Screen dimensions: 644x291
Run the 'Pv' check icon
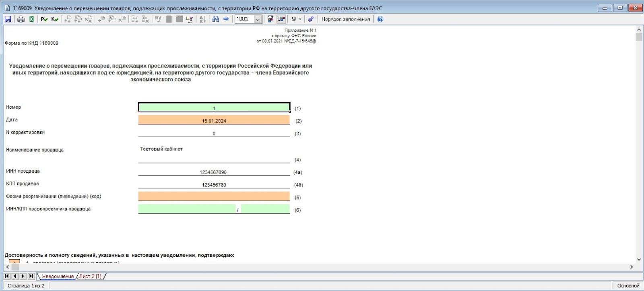(x=44, y=19)
